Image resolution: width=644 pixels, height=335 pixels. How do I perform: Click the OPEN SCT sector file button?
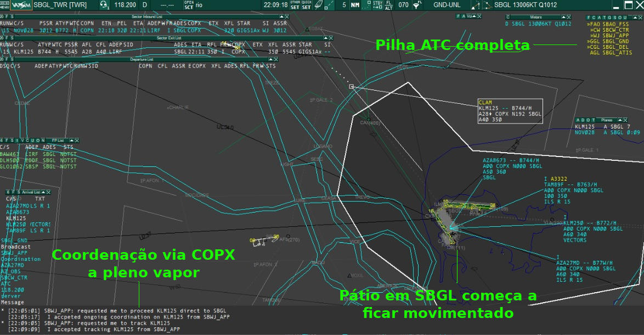point(189,5)
